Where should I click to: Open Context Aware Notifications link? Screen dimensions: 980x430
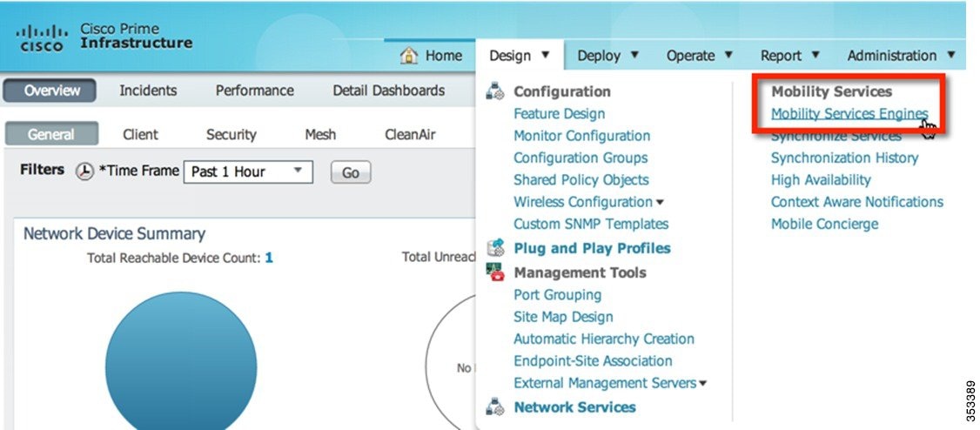click(857, 202)
